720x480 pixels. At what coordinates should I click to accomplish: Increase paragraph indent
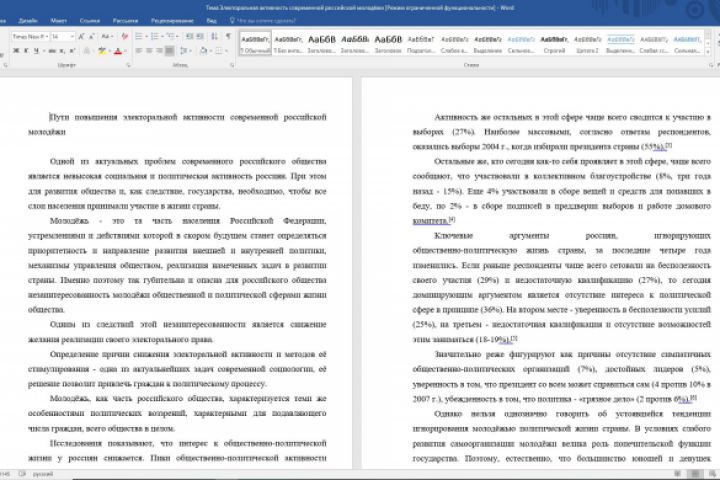[x=200, y=36]
